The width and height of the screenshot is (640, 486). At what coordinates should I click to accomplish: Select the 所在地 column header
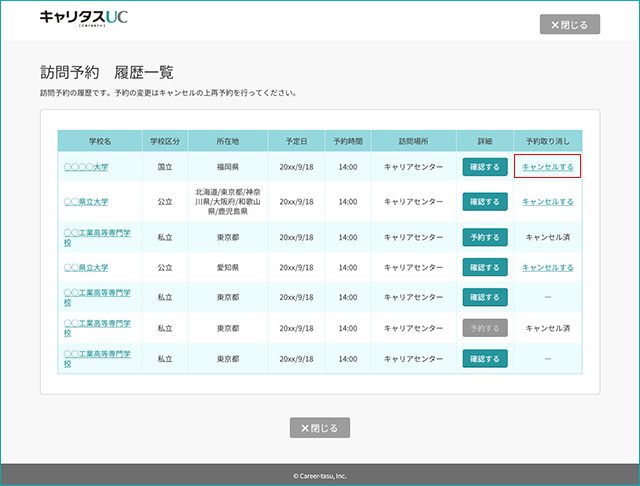(x=228, y=141)
